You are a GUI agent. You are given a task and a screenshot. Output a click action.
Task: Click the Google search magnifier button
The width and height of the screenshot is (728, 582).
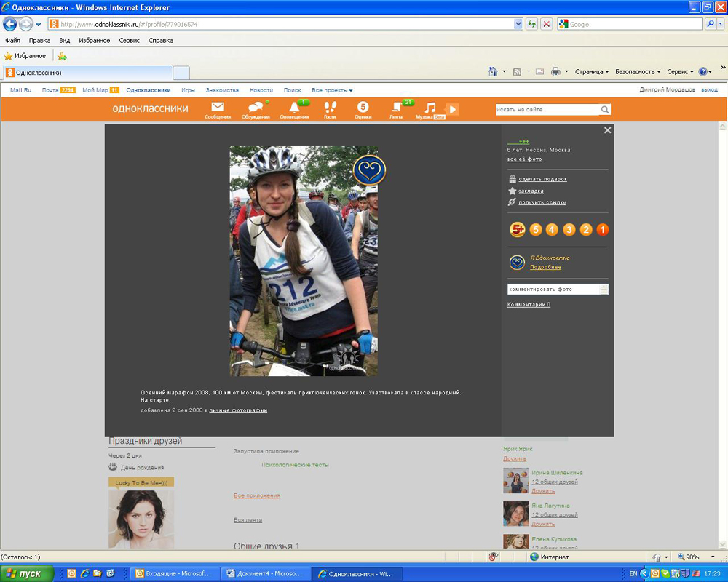click(x=710, y=24)
